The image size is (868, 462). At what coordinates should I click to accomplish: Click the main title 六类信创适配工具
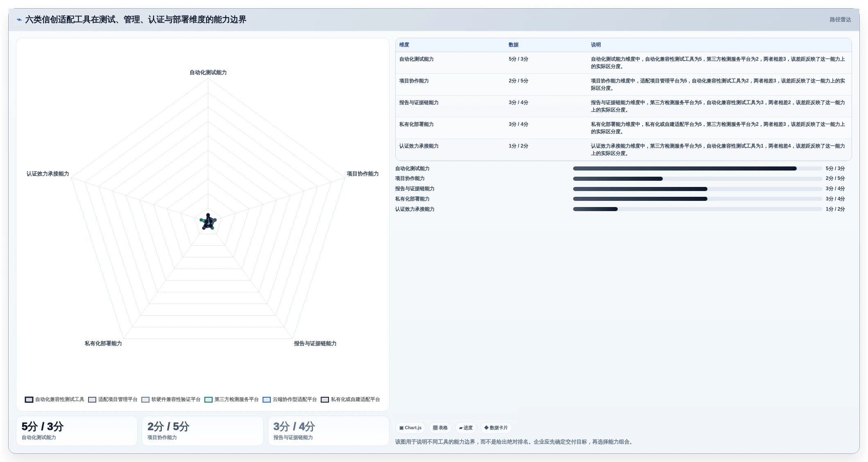pos(136,20)
